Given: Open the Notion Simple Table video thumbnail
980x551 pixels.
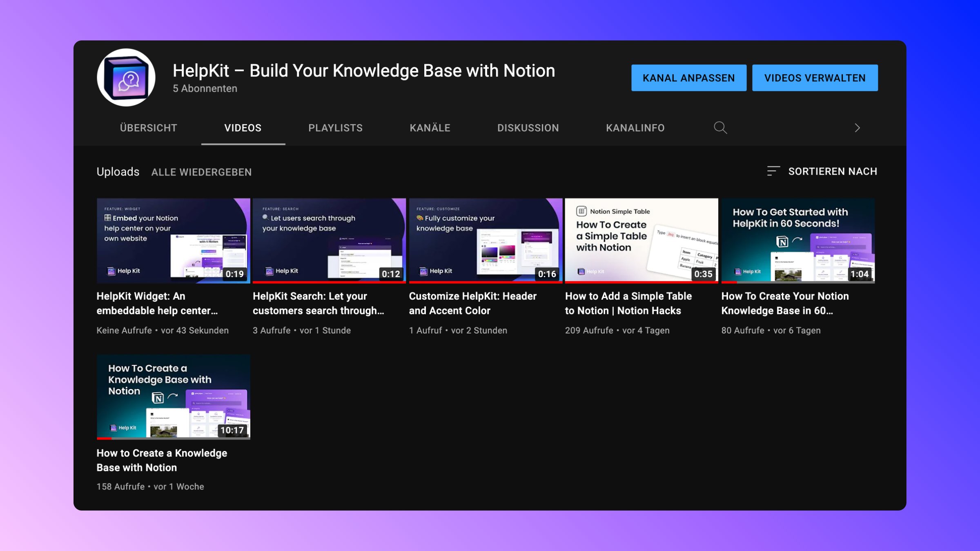Looking at the screenshot, I should coord(641,241).
